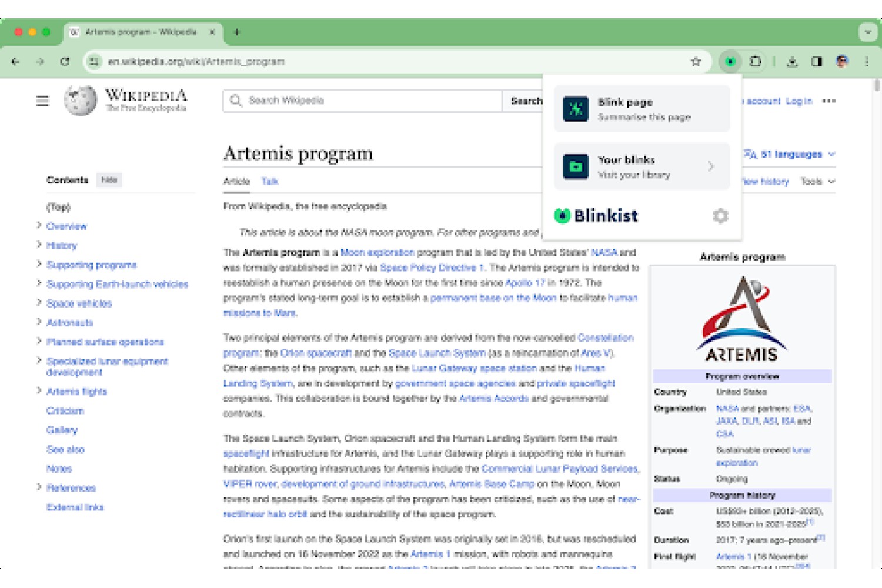Hide the Contents sidebar
The width and height of the screenshot is (882, 588).
point(109,180)
